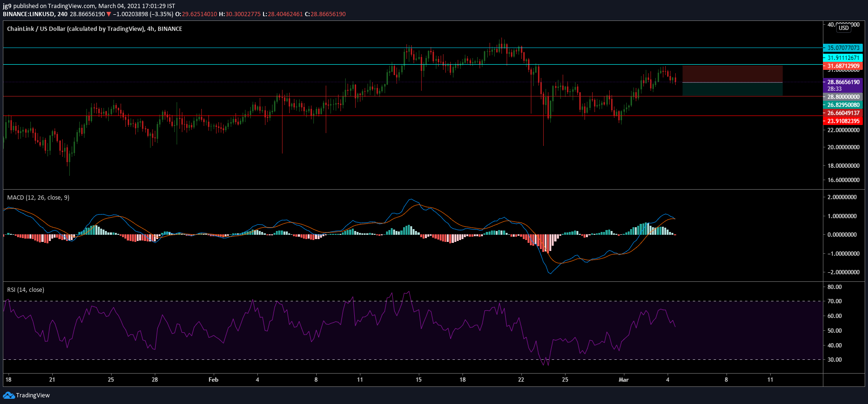Click the current price label 28.86656190
The image size is (868, 404).
[843, 82]
